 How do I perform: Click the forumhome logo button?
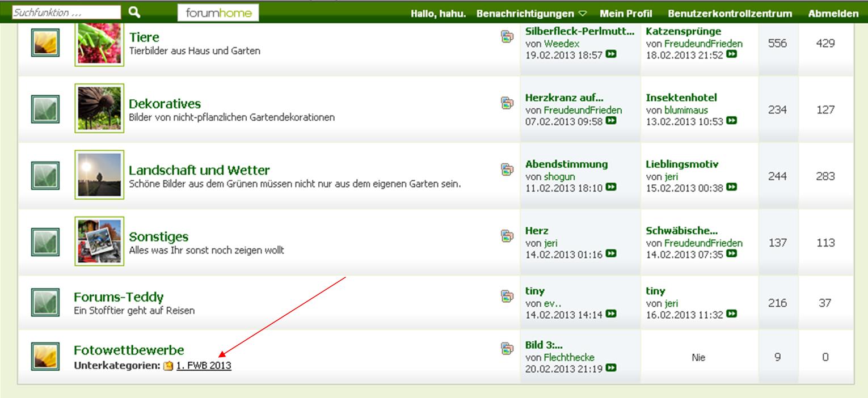click(x=218, y=13)
